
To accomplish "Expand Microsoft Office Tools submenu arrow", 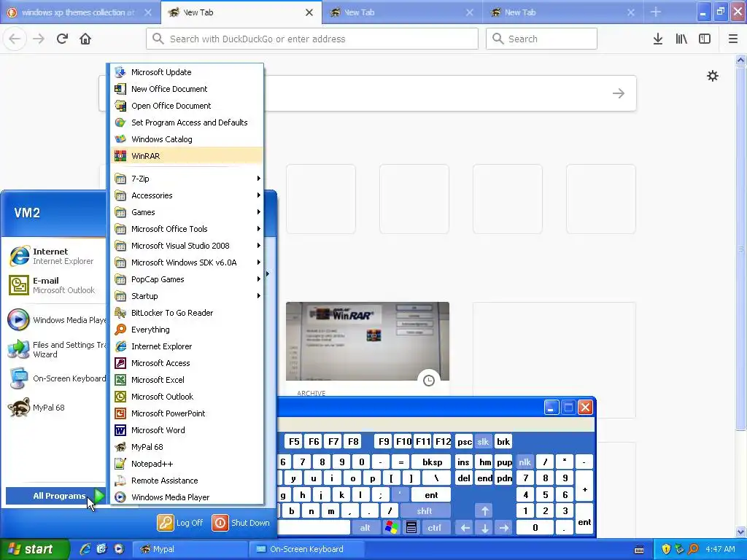I will tap(259, 228).
